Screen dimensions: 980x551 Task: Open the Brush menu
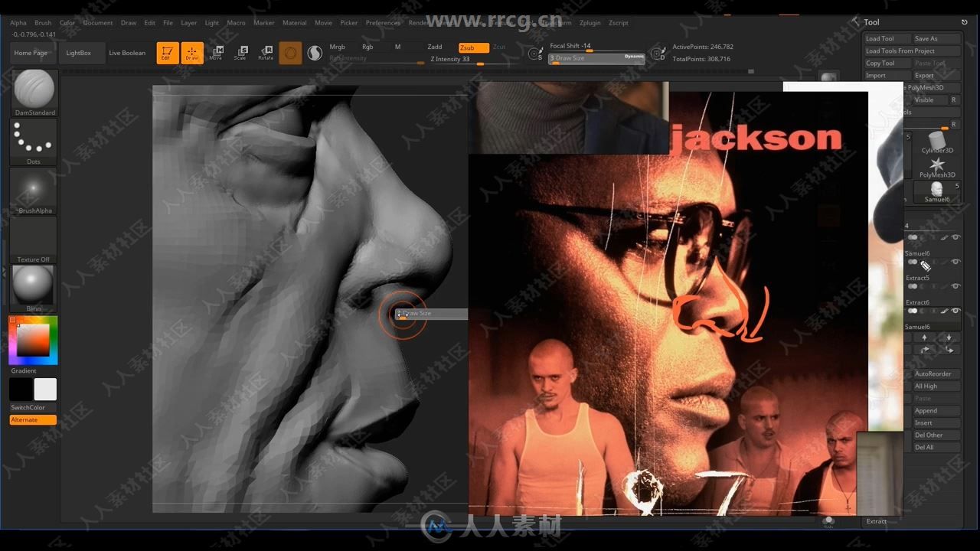43,23
